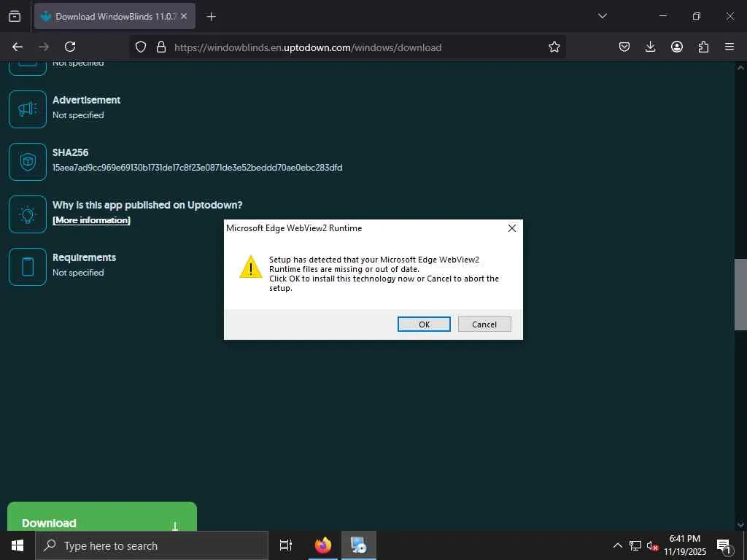This screenshot has height=560, width=747.
Task: Show hidden system tray icons
Action: tap(617, 545)
